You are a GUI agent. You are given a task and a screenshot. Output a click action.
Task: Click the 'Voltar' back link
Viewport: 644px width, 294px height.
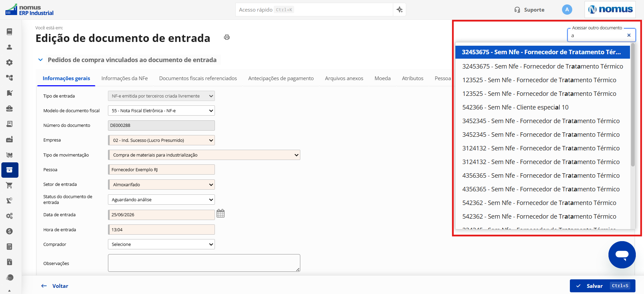pyautogui.click(x=55, y=286)
